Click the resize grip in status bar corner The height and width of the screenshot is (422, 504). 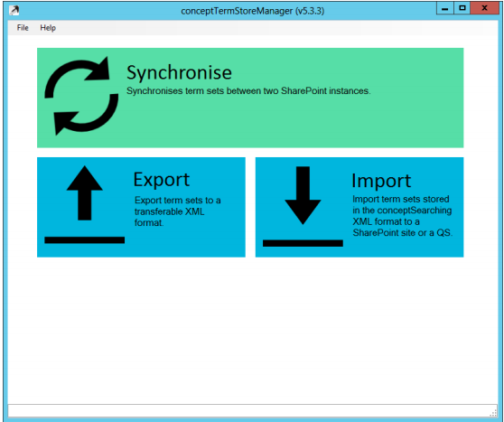tap(493, 413)
